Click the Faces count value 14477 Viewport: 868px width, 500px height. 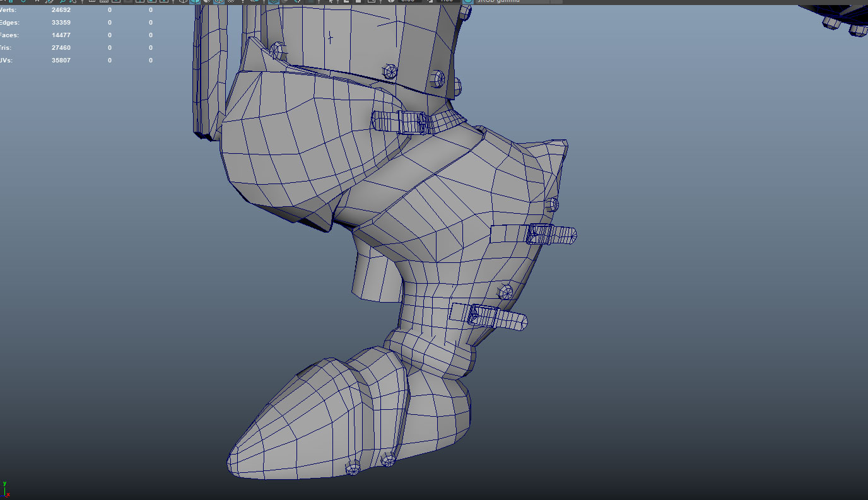pyautogui.click(x=61, y=35)
